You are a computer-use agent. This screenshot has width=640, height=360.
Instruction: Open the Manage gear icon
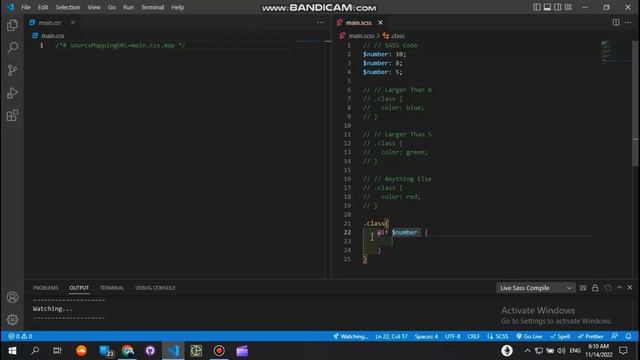(x=12, y=319)
